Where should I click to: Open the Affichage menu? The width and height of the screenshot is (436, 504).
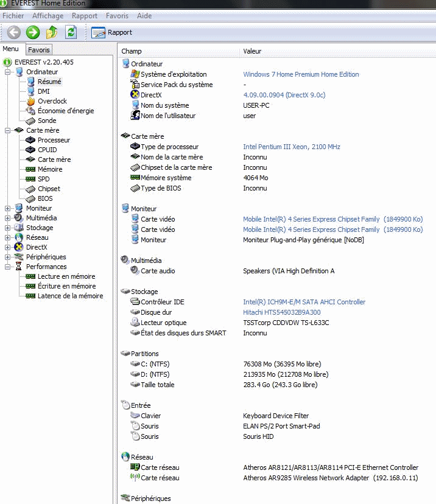[x=48, y=16]
